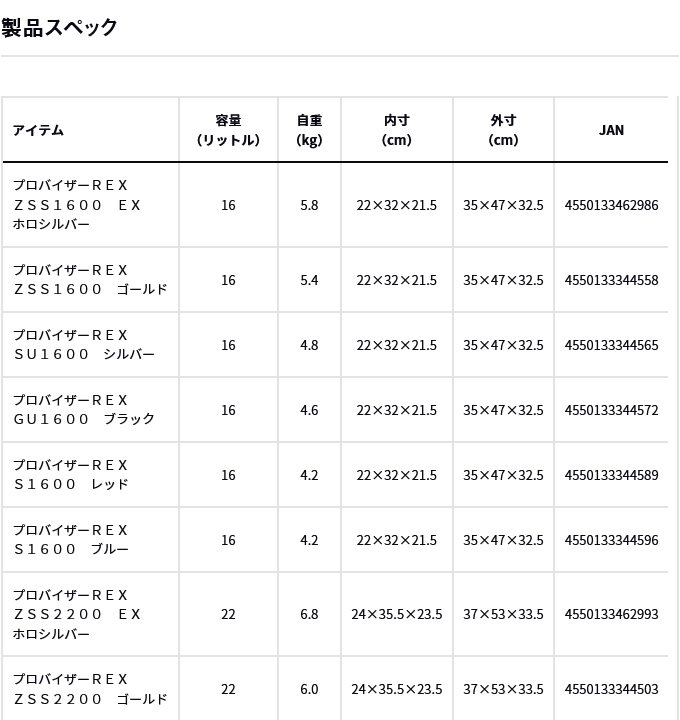Click the ZSS2200 ゴールド item cell

click(90, 689)
